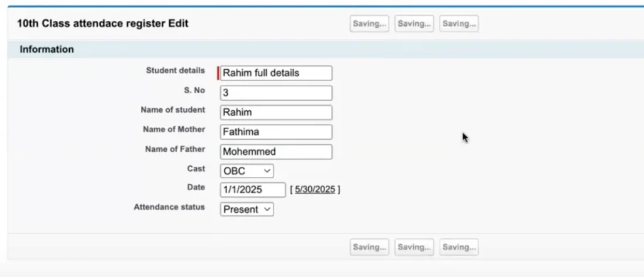
Task: Click the 'Information' section header
Action: pyautogui.click(x=47, y=49)
